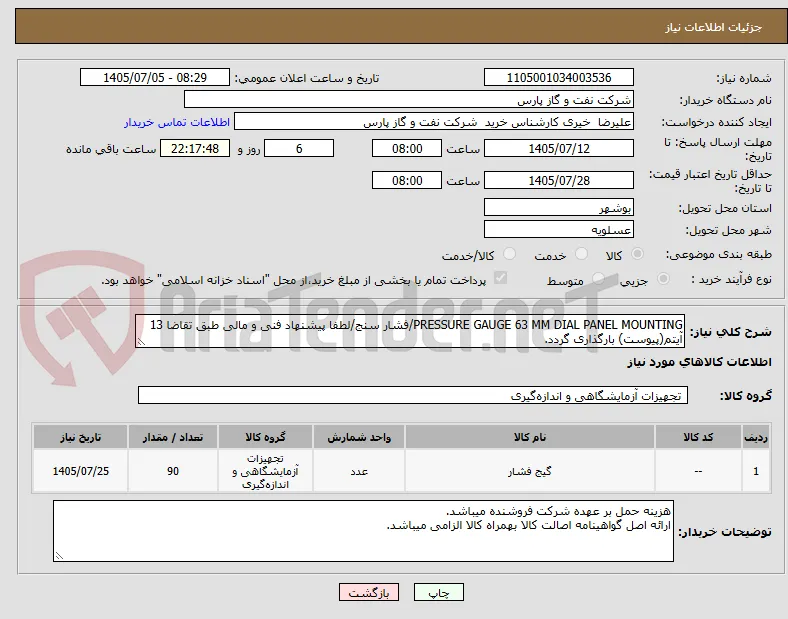Click the request creator field علیرضا خیری
Screen dimensions: 788x619
434,122
